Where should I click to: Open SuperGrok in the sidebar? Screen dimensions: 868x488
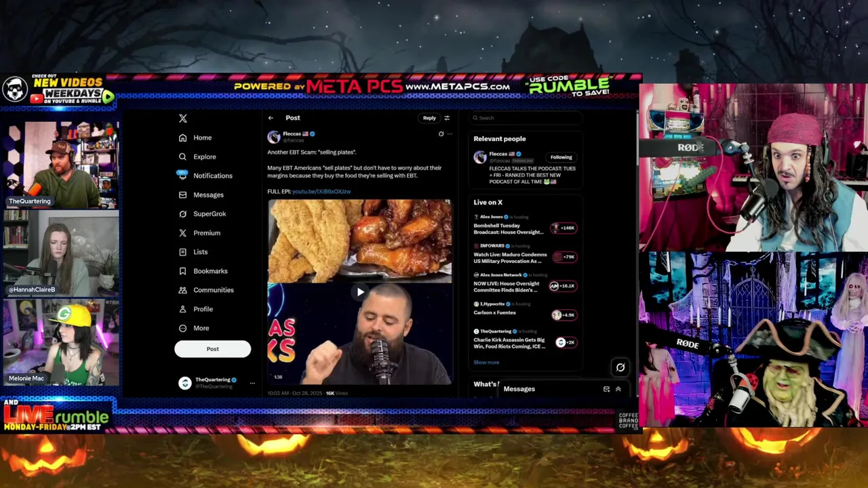pos(202,213)
